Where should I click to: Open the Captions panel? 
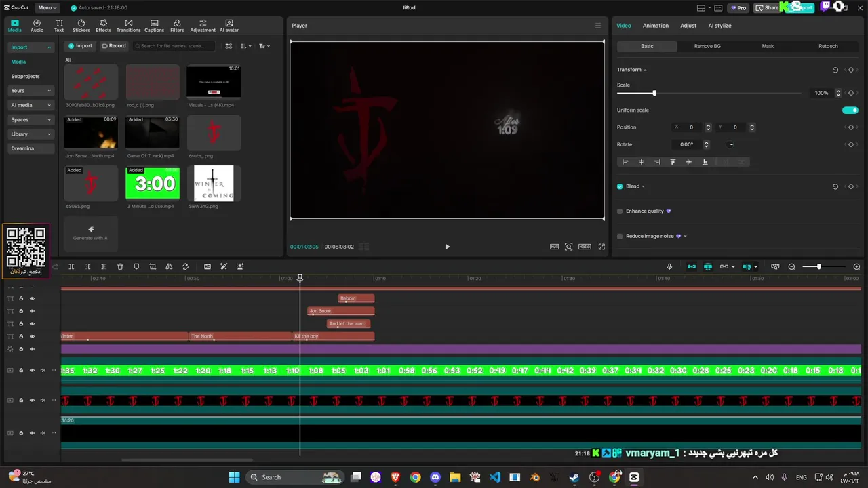[x=154, y=26]
